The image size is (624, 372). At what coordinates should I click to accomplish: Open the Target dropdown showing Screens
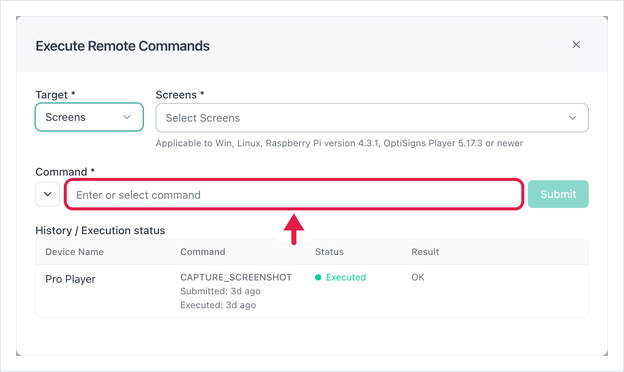point(89,117)
